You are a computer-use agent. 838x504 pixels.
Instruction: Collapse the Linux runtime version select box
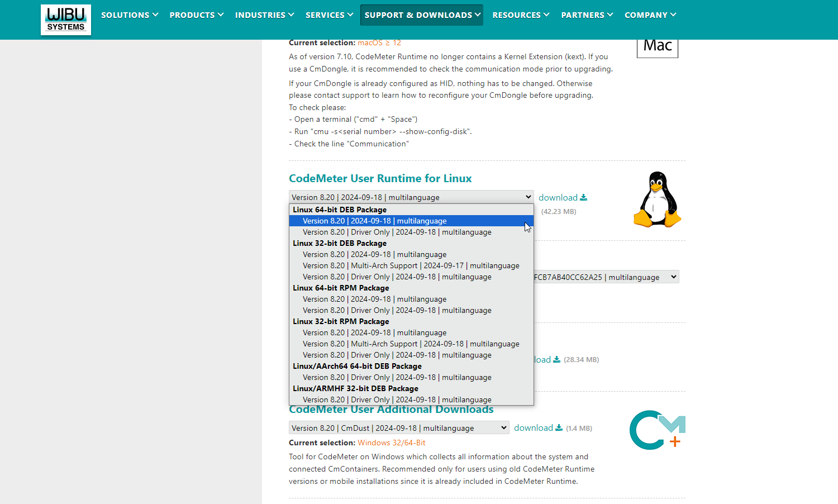[411, 197]
